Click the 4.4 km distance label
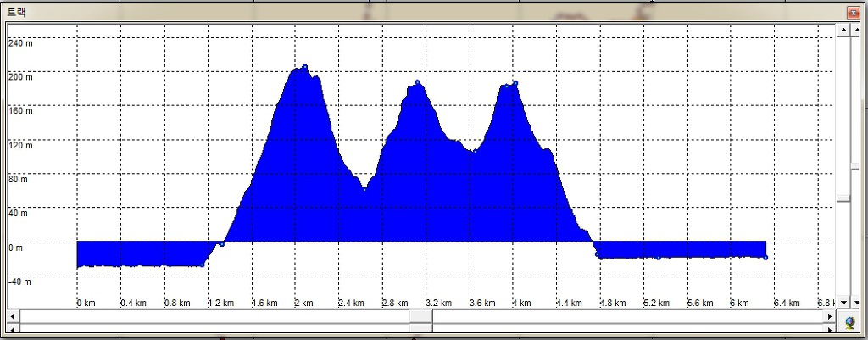 coord(569,303)
